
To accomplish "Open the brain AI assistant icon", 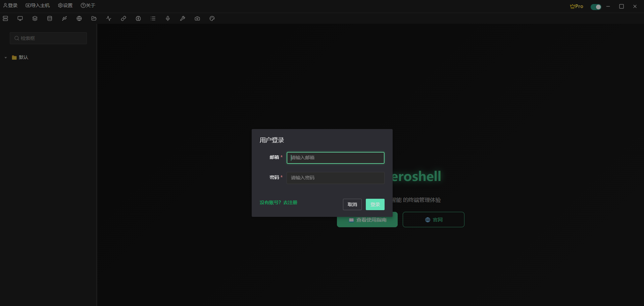I will click(x=138, y=18).
